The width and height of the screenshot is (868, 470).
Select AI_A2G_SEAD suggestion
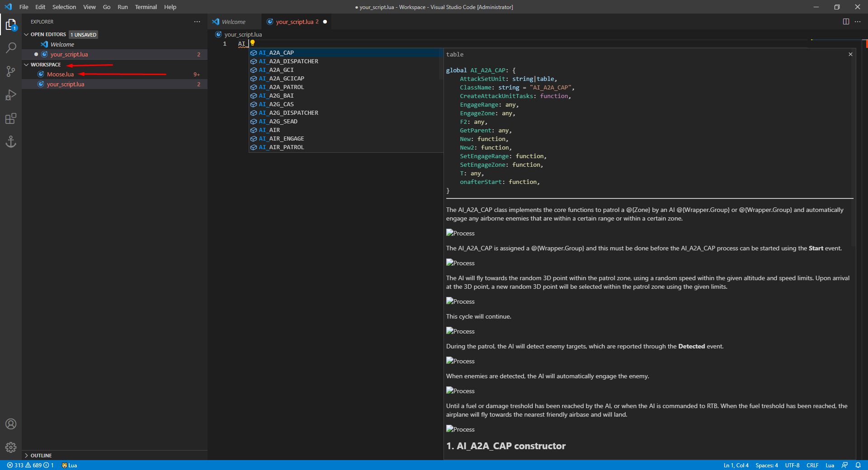click(x=346, y=122)
